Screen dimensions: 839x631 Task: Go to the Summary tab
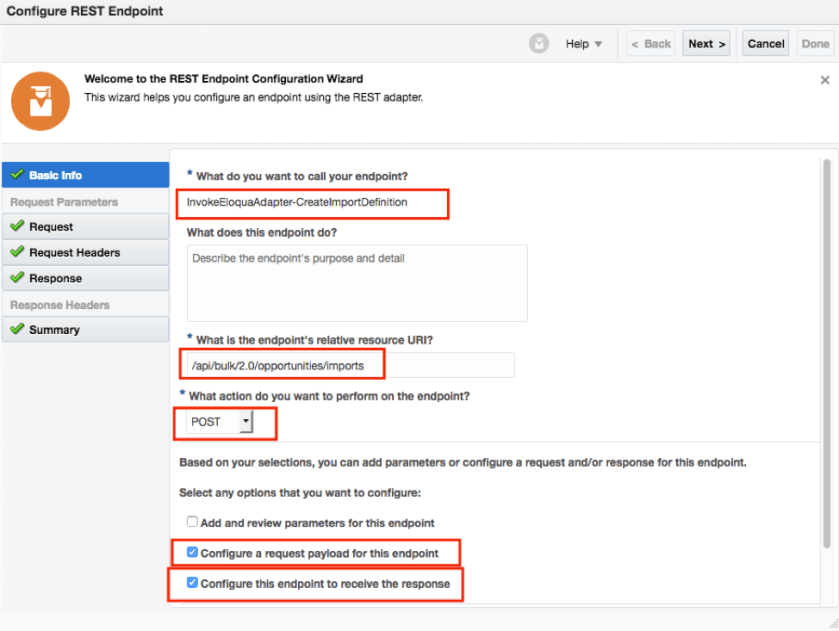85,330
